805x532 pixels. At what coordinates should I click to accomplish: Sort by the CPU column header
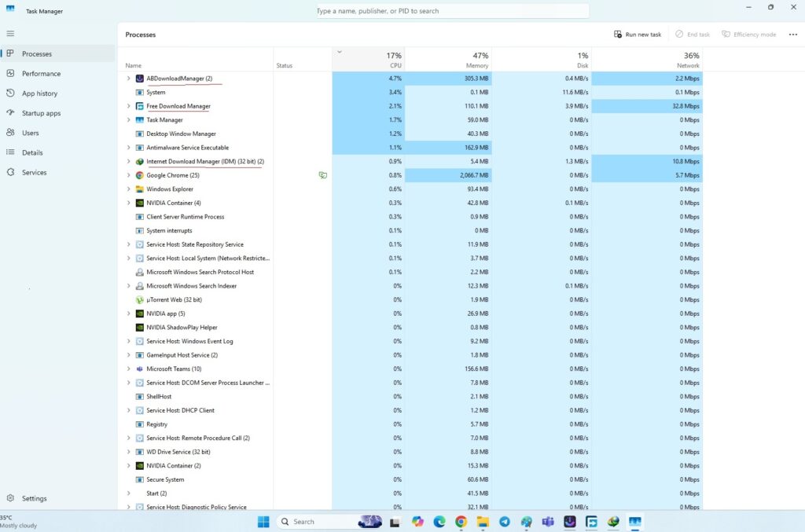(x=368, y=59)
